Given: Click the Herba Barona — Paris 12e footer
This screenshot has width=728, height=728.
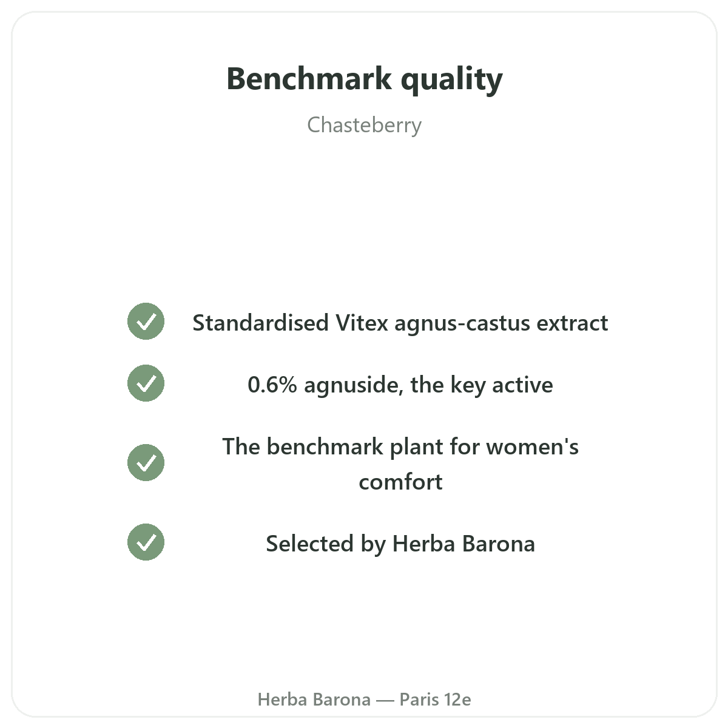Looking at the screenshot, I should pos(364,699).
